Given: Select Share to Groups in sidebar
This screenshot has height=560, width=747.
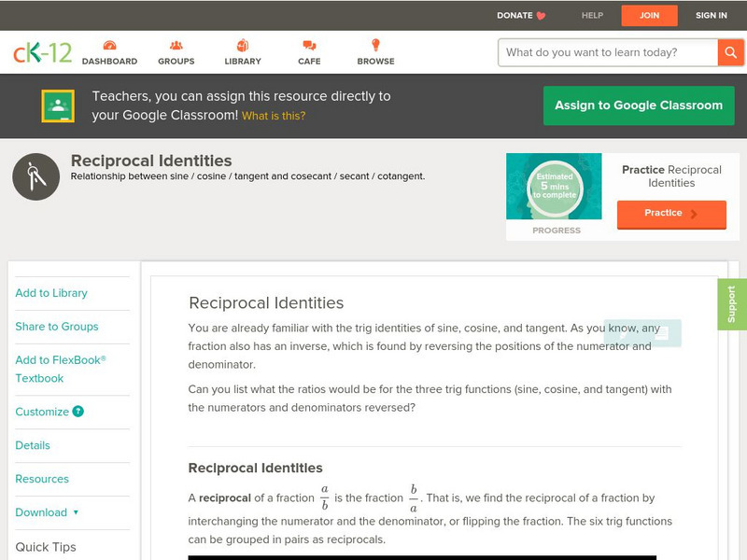Looking at the screenshot, I should pyautogui.click(x=57, y=327).
